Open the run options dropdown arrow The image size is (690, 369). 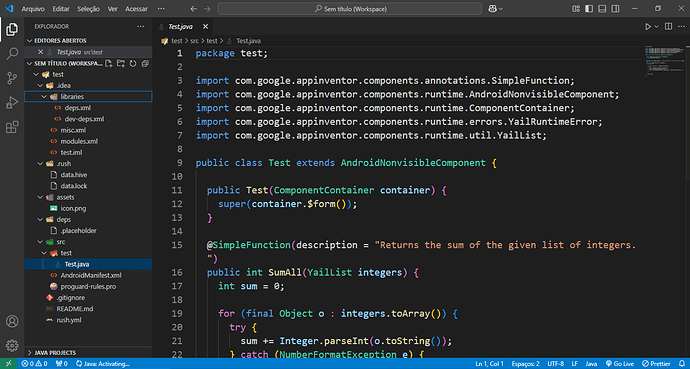(657, 26)
